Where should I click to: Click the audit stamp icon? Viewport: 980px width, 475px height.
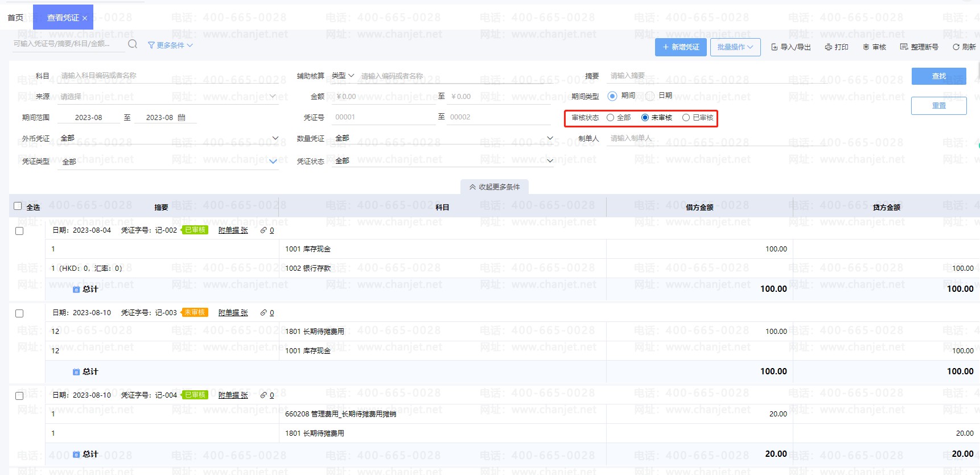(x=866, y=47)
